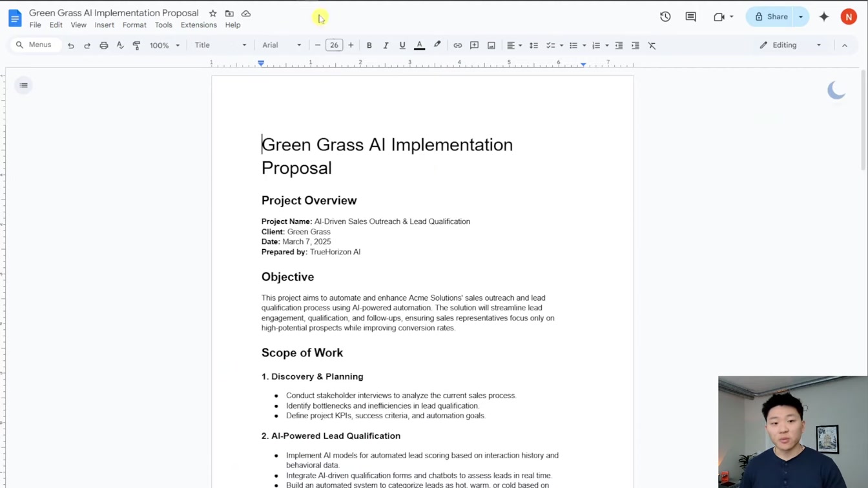Click the Objective heading

pos(287,277)
